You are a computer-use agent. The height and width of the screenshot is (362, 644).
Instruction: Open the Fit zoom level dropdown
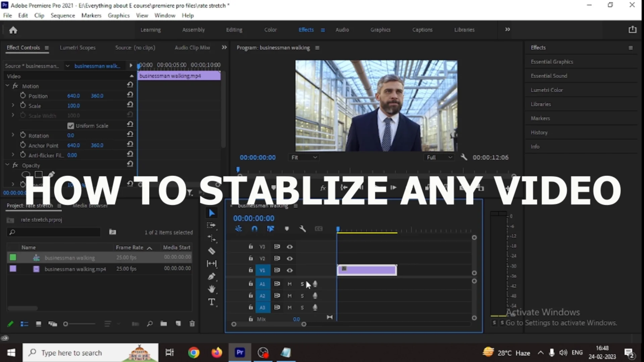(x=304, y=157)
